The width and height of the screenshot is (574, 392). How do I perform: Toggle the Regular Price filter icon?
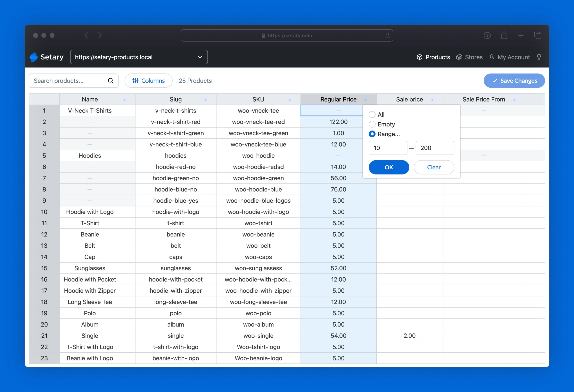(x=366, y=99)
